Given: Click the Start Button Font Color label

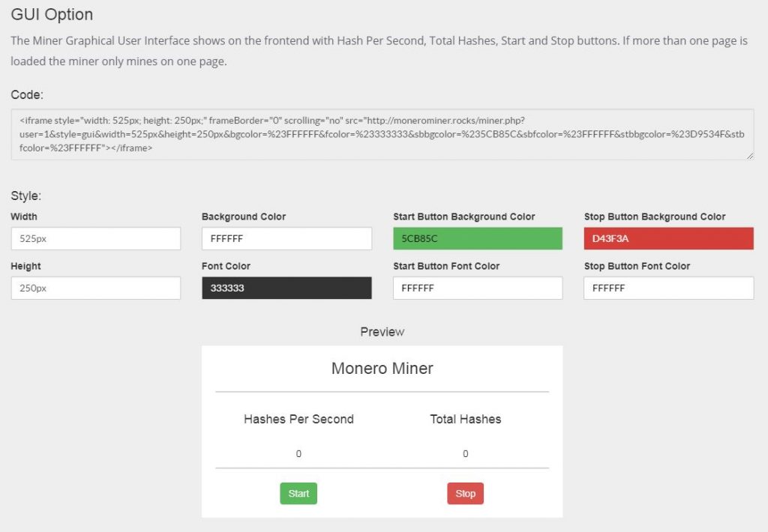Looking at the screenshot, I should coord(446,266).
